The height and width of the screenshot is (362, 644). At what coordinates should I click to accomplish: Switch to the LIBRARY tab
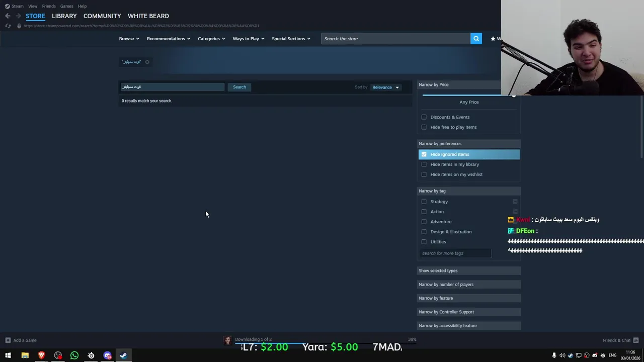64,16
